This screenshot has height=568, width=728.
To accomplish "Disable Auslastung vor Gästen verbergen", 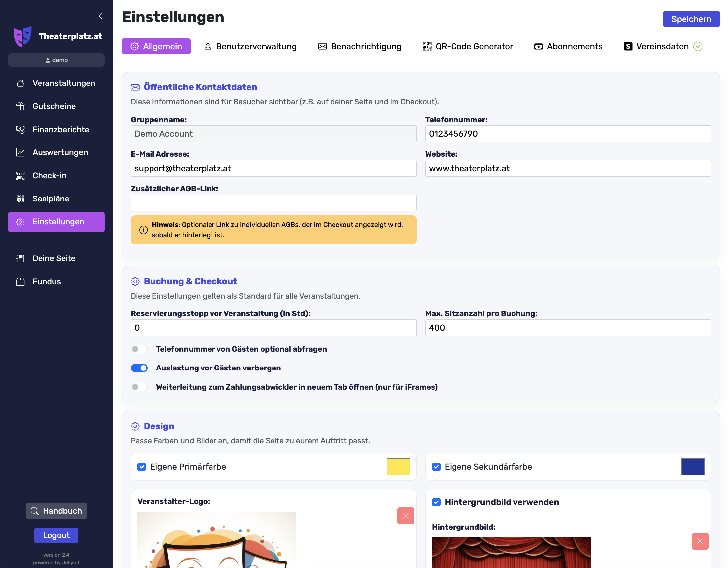I will click(139, 368).
